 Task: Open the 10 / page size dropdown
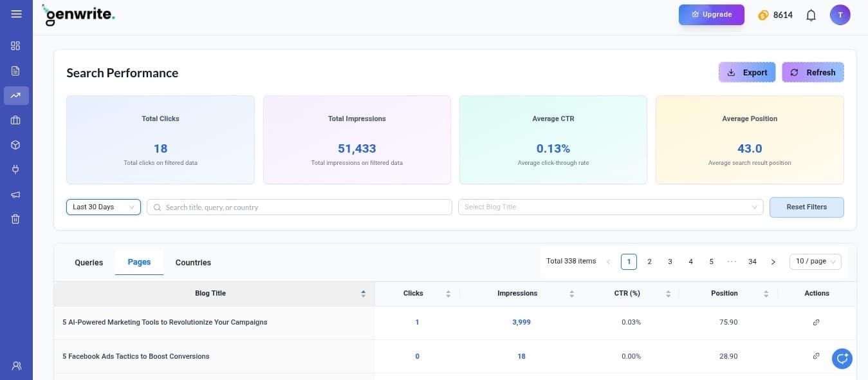click(815, 261)
